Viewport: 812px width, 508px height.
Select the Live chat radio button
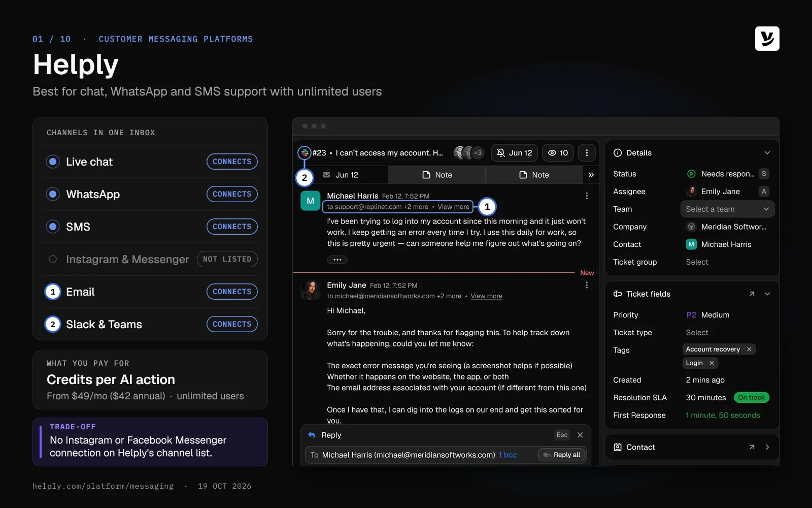pos(53,162)
